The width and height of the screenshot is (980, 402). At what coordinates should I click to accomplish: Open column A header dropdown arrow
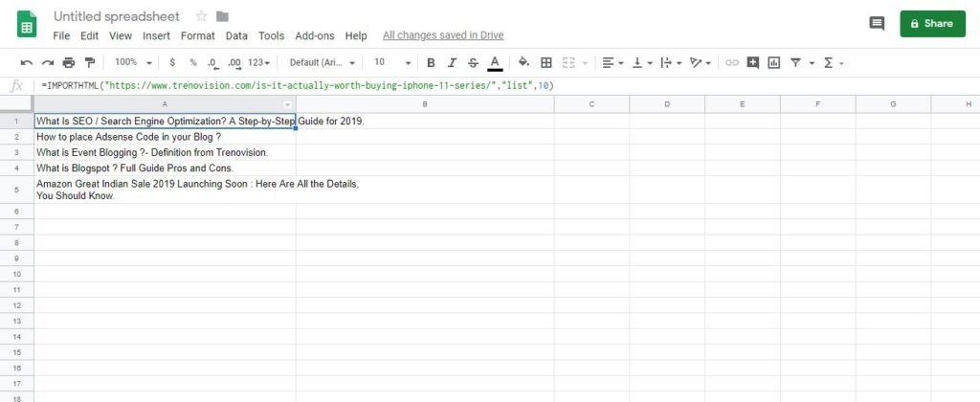[287, 105]
